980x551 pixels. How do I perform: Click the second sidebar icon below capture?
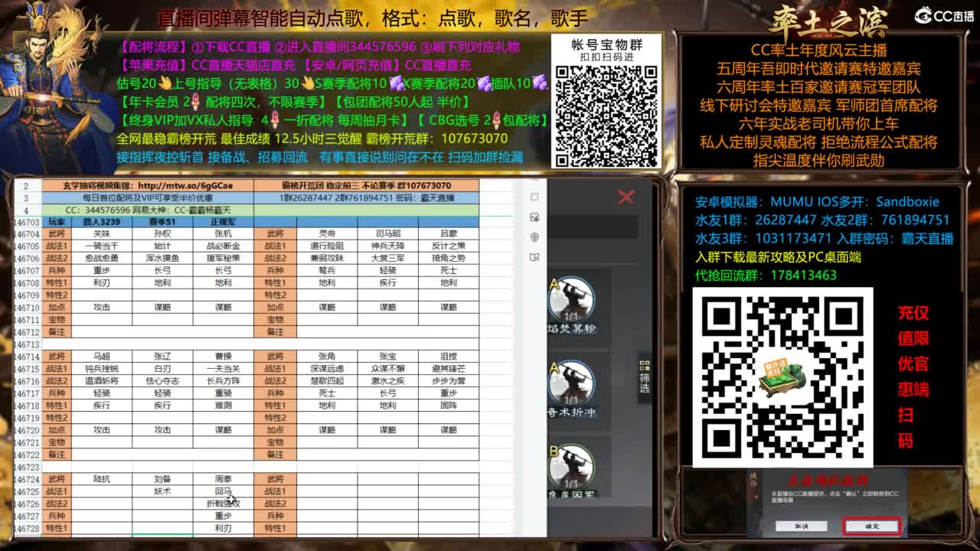pos(534,217)
